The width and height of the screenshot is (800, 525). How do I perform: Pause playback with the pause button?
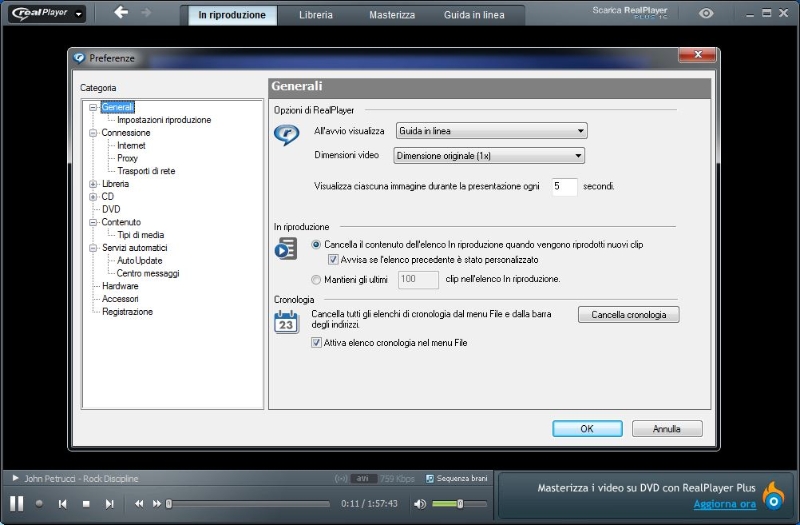pos(16,503)
